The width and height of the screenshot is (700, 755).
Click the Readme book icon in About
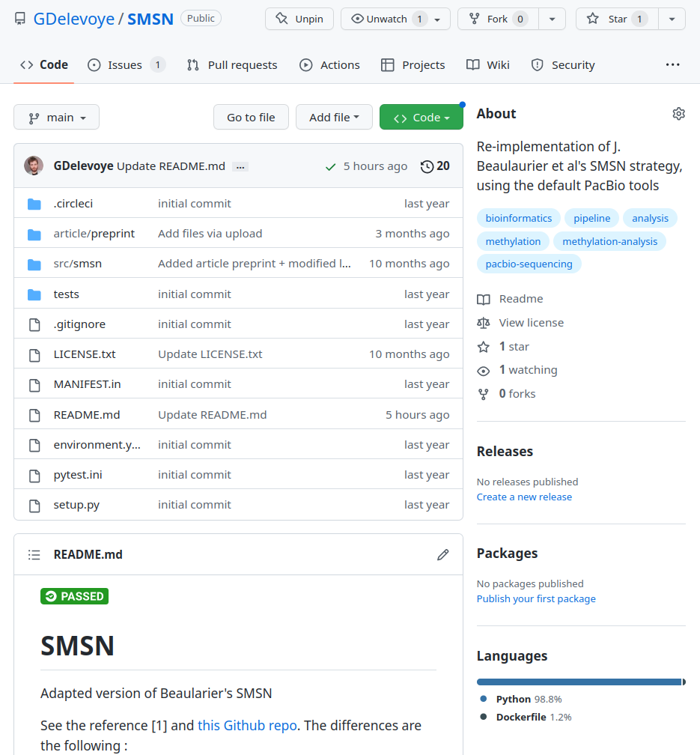coord(484,300)
